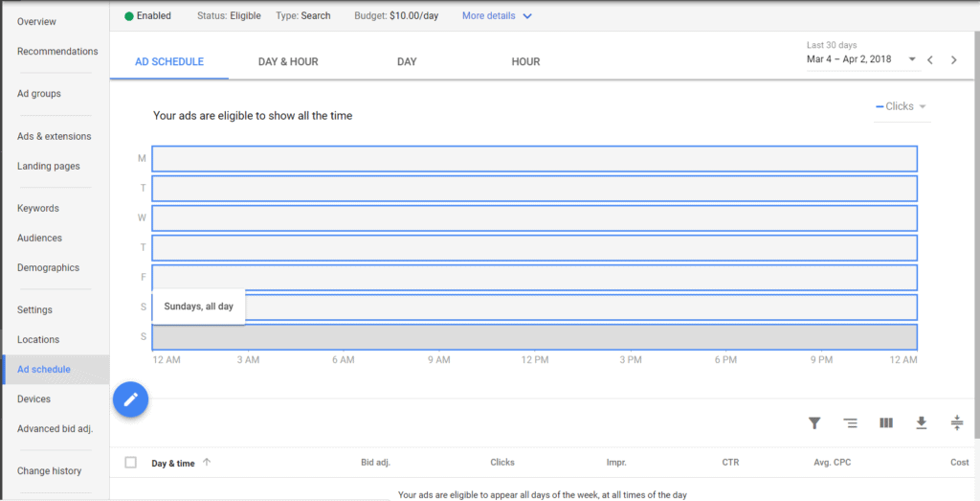The width and height of the screenshot is (980, 501).
Task: Click the blue pencil edit button
Action: pos(130,399)
